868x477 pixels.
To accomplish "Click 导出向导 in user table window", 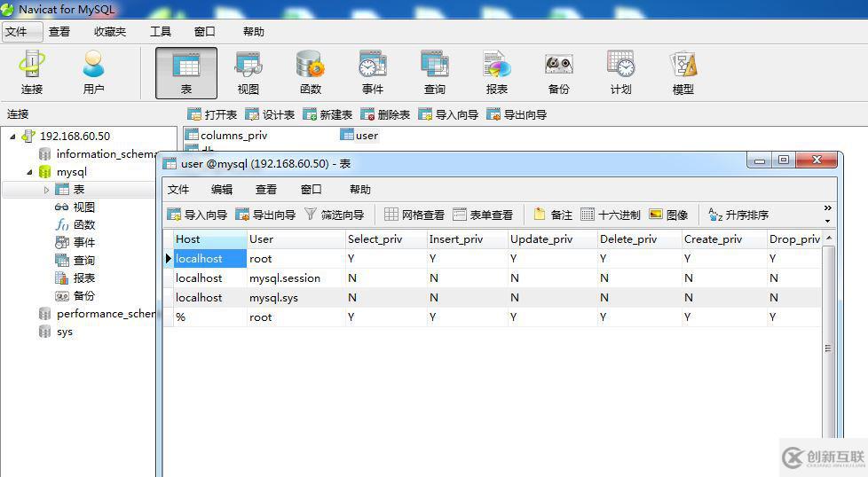I will 265,215.
